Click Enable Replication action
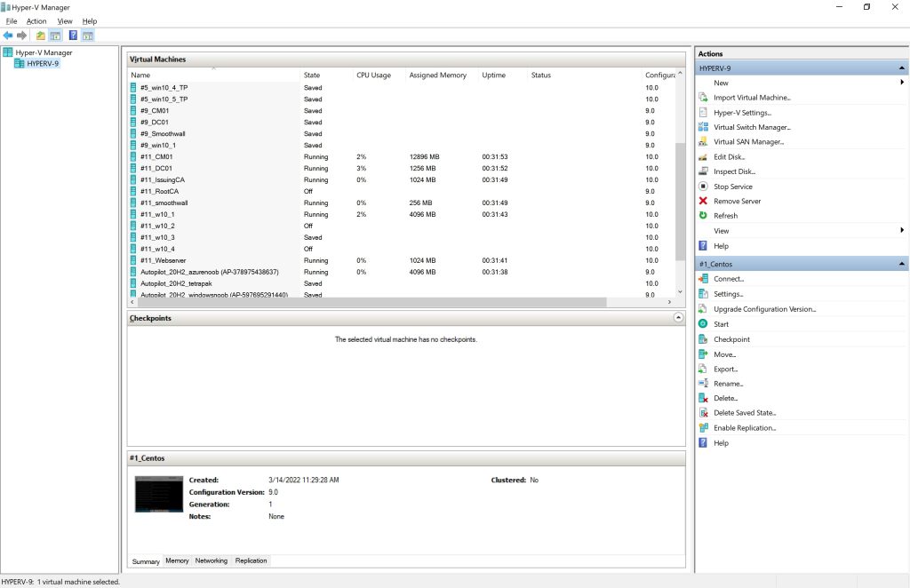This screenshot has height=588, width=910. tap(745, 427)
